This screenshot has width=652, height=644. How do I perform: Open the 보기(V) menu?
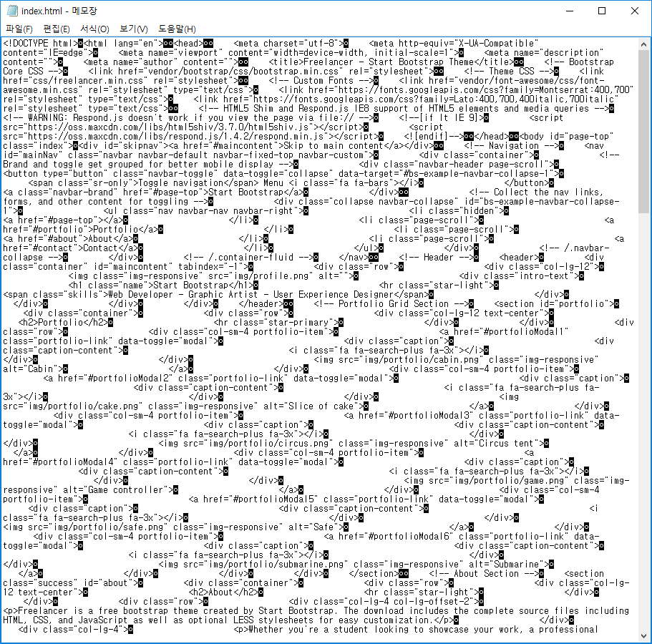[x=133, y=29]
